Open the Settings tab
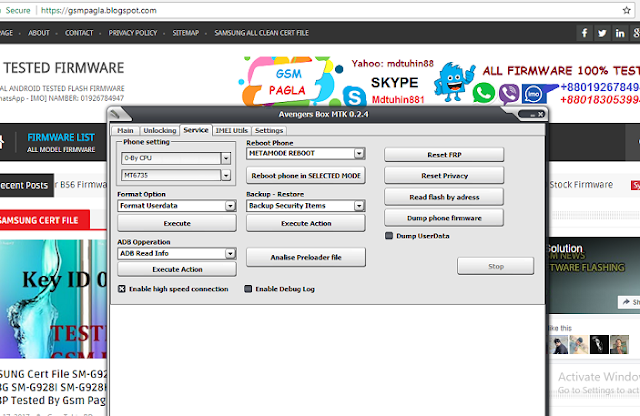640x416 pixels. point(269,131)
